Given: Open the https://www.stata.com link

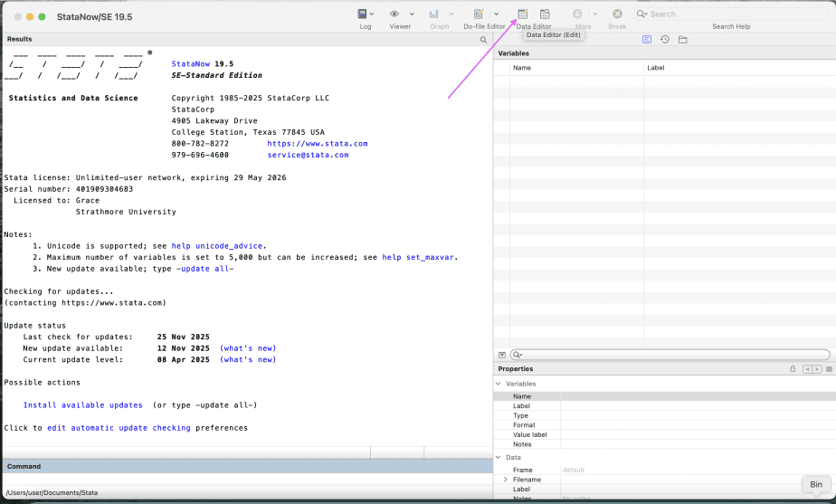Looking at the screenshot, I should pos(318,144).
